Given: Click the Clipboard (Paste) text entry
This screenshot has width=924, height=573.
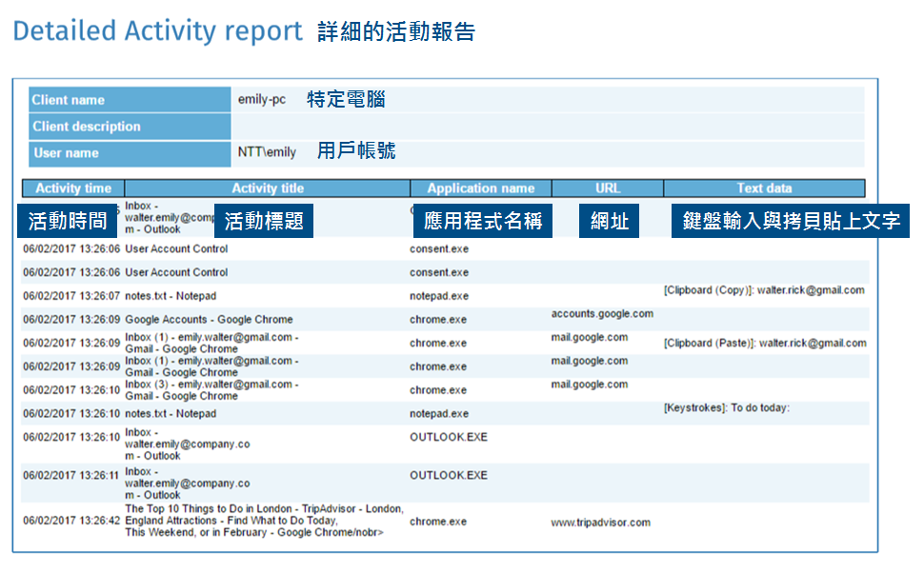Looking at the screenshot, I should [x=765, y=343].
